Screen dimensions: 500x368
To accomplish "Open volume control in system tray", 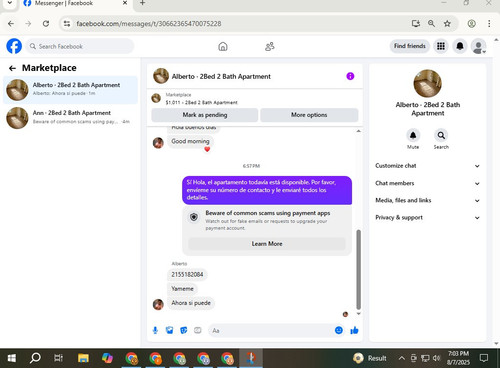I will point(437,358).
